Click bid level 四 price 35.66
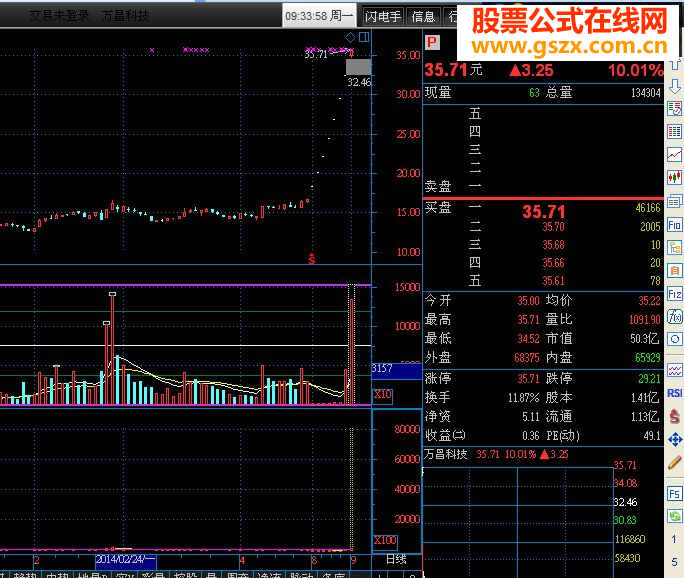 pyautogui.click(x=553, y=263)
